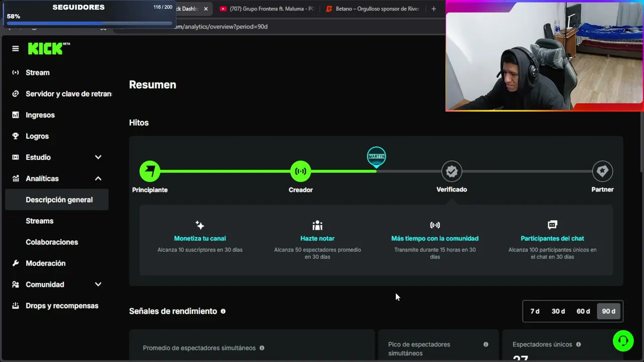The height and width of the screenshot is (362, 644).
Task: Expand the Estudio section chevron
Action: click(98, 157)
